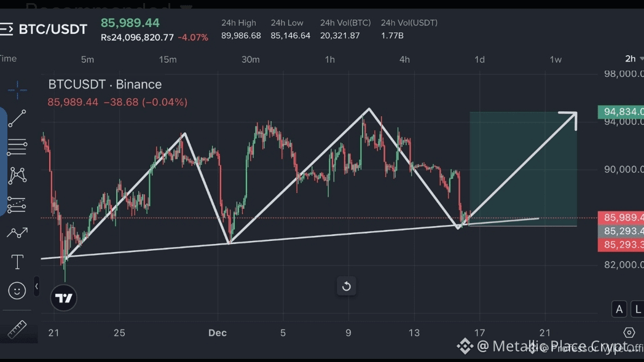644x362 pixels.
Task: Open the emoji stickers tool
Action: coord(17,290)
